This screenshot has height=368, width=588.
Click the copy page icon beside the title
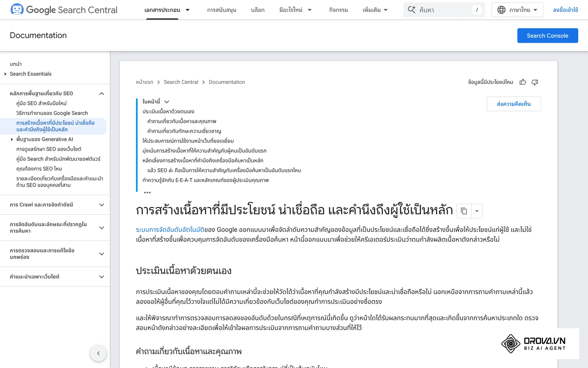[x=464, y=211]
